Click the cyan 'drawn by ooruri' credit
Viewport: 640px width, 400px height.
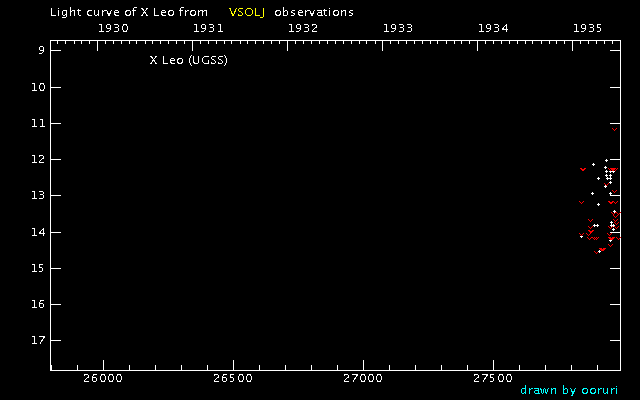pos(562,391)
